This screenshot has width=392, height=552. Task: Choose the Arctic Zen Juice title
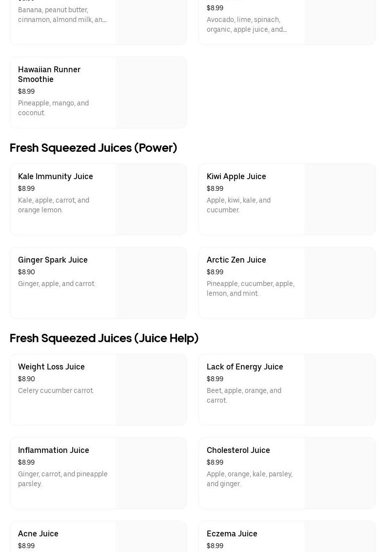(x=236, y=260)
